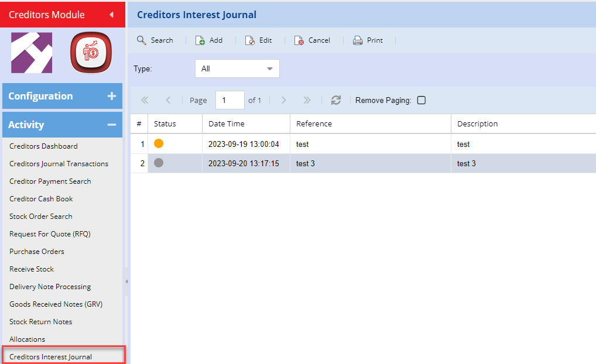Click the Cancel button label
596x364 pixels.
(x=319, y=40)
